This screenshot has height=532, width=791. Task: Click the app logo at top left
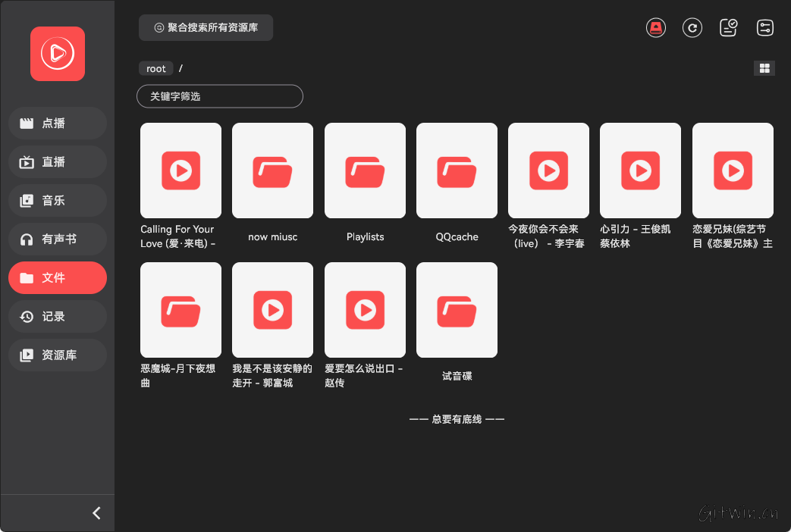pos(57,54)
